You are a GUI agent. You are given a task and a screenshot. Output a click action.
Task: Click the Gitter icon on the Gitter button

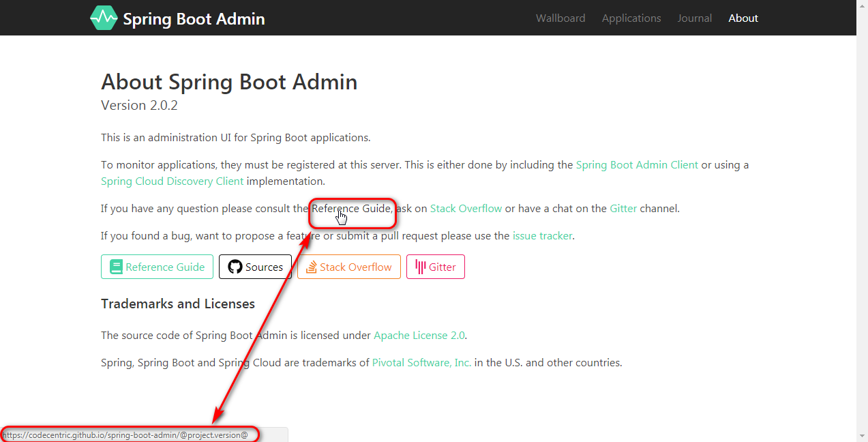419,266
